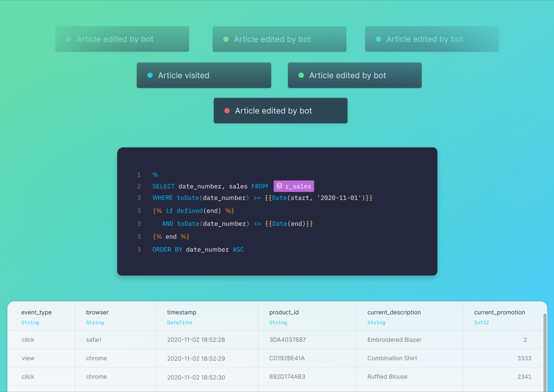Select the chrome cell in the Combination Shirt row
The image size is (554, 392).
[96, 358]
